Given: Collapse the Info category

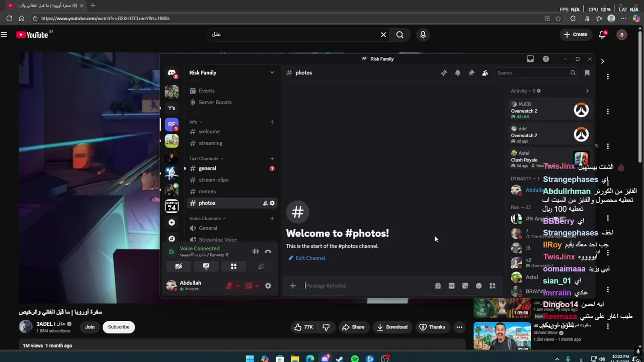Looking at the screenshot, I should (196, 122).
